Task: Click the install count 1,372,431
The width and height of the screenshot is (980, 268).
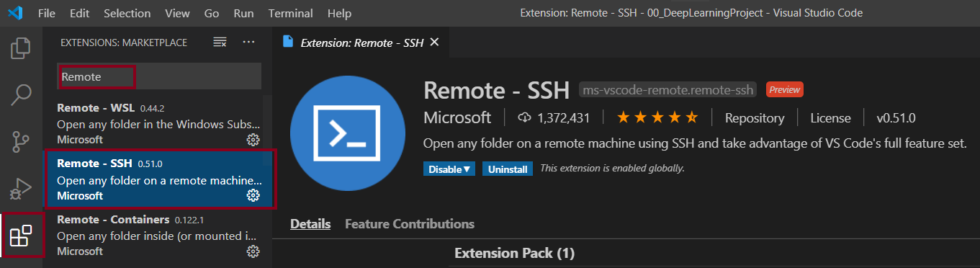Action: pyautogui.click(x=554, y=118)
